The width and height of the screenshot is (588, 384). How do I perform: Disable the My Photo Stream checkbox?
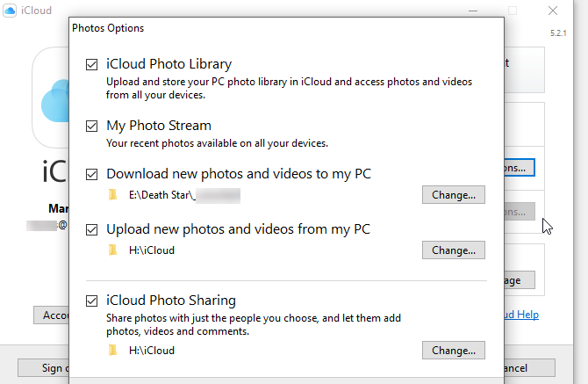pos(93,126)
